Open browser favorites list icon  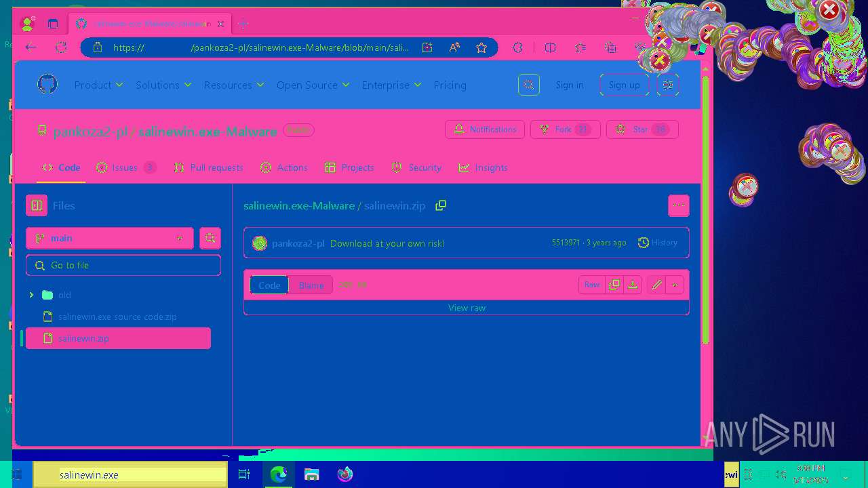click(x=580, y=47)
